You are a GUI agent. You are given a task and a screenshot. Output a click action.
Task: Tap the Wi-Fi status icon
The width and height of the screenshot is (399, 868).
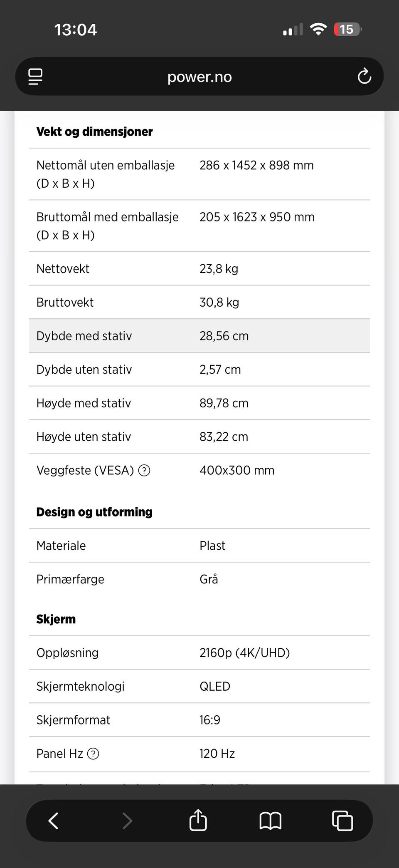tap(318, 30)
